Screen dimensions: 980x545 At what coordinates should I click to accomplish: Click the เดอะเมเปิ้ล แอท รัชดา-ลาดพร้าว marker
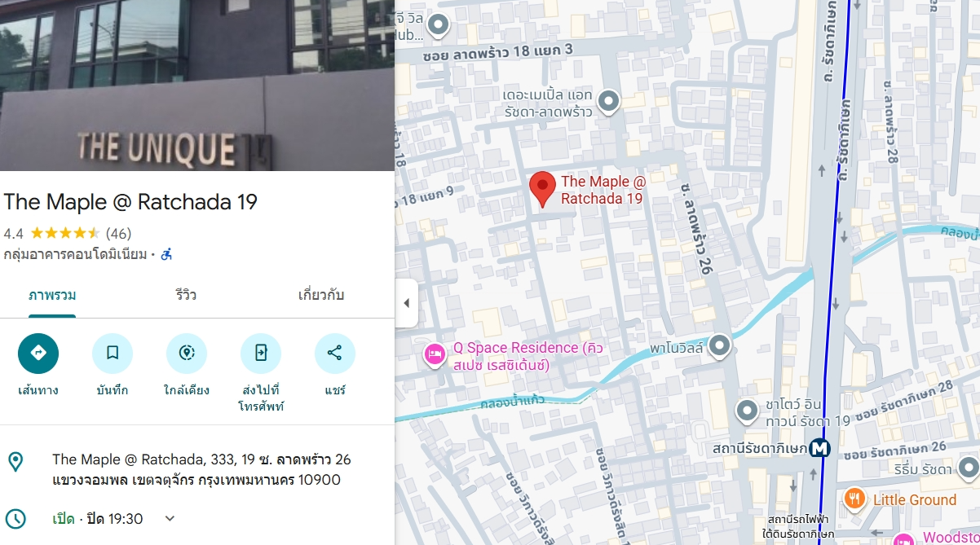[x=608, y=102]
